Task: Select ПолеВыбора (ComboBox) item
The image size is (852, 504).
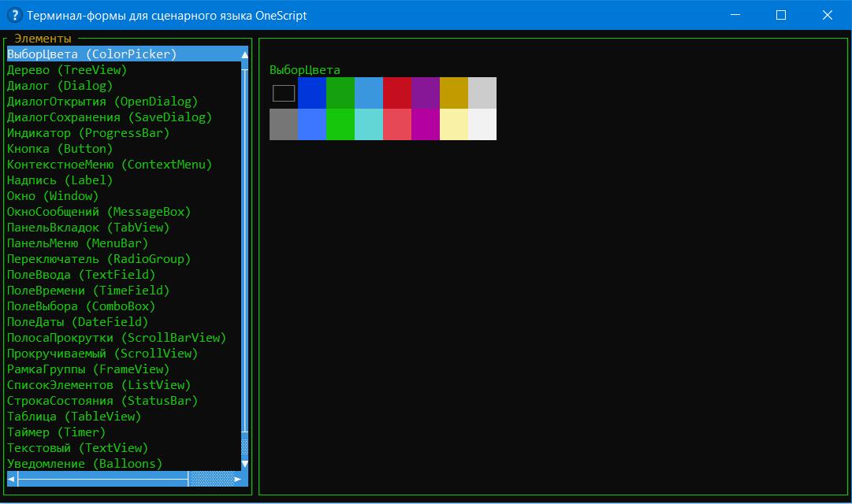Action: pyautogui.click(x=81, y=306)
